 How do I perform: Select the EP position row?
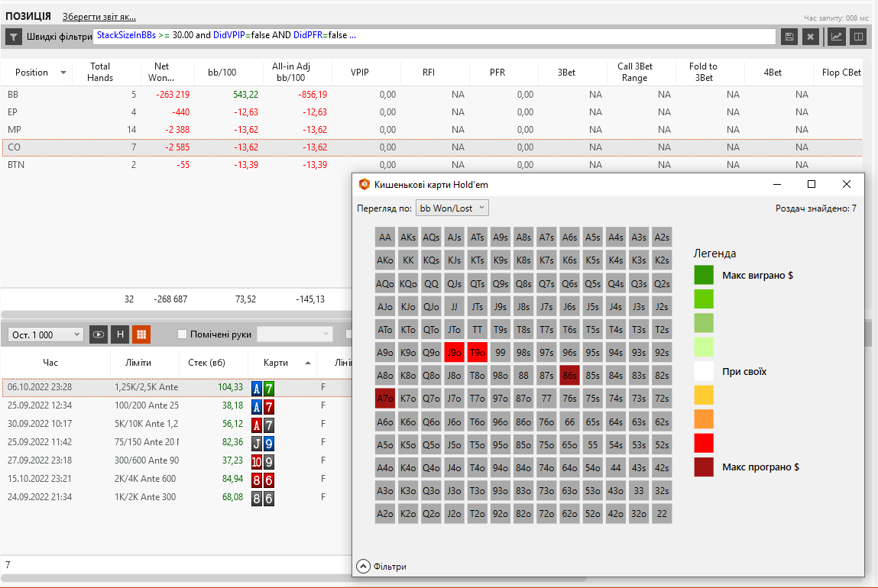click(x=431, y=112)
